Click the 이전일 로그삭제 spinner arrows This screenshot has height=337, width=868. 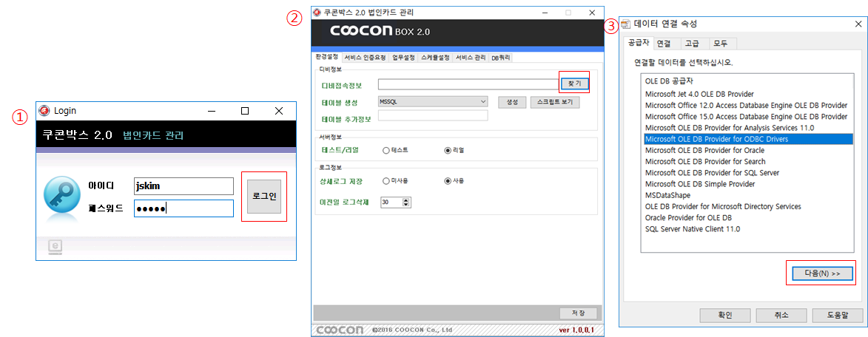(406, 202)
